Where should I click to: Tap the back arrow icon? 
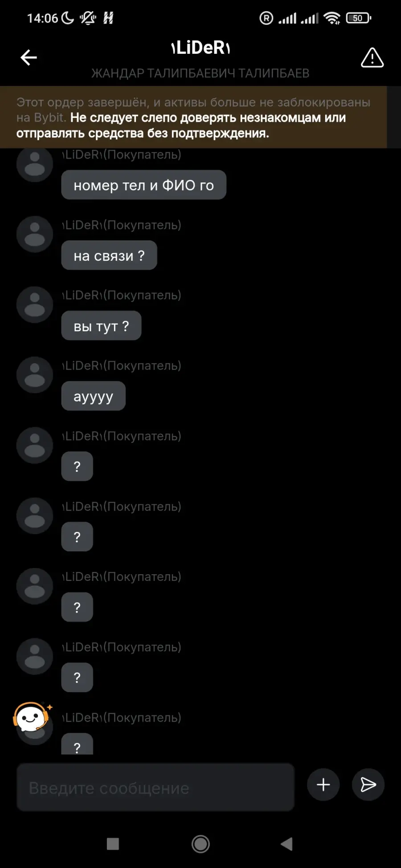tap(29, 57)
